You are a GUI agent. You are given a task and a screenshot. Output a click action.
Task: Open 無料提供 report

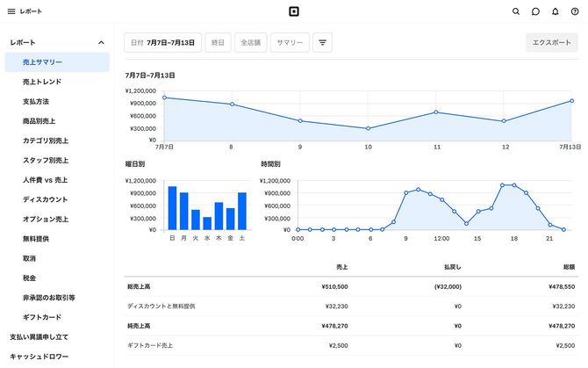point(36,239)
